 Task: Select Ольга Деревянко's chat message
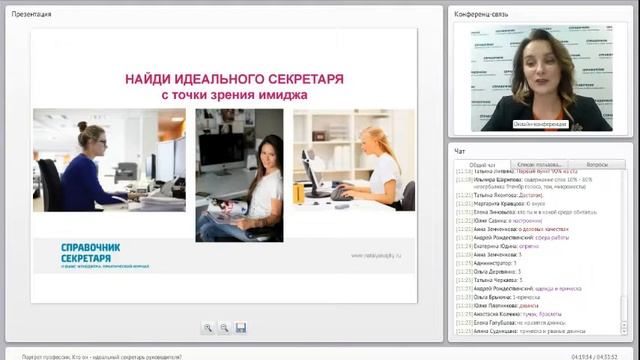(489, 271)
